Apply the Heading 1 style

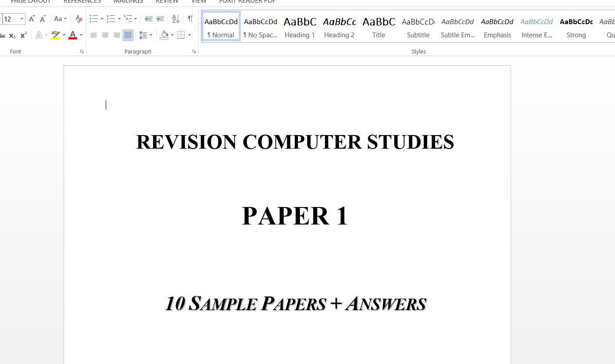pyautogui.click(x=300, y=26)
